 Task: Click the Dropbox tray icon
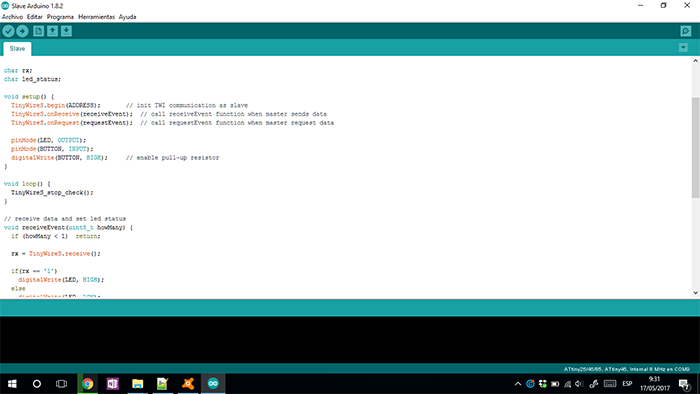point(543,384)
